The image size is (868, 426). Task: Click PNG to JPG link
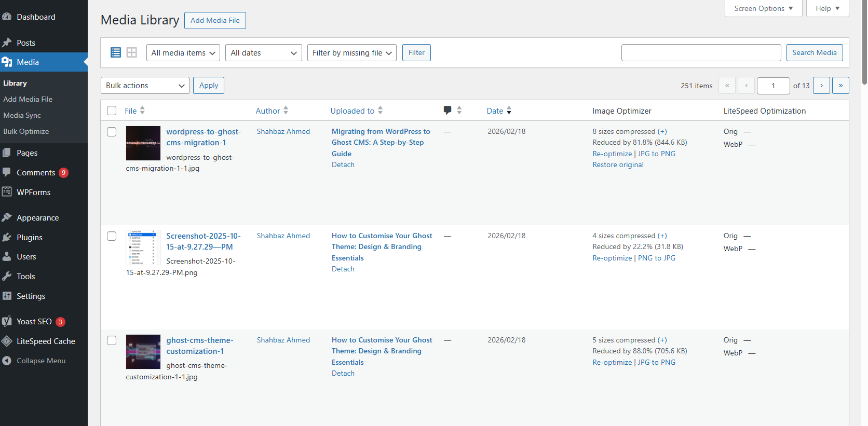tap(657, 258)
